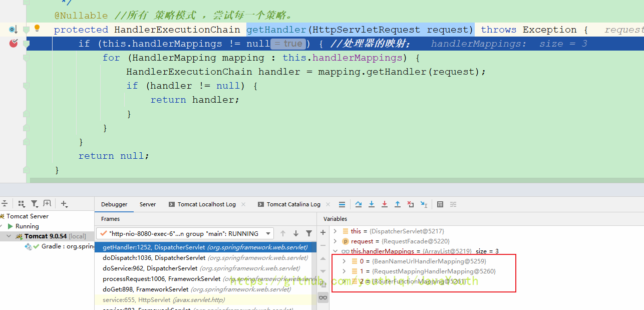This screenshot has height=310, width=644.
Task: Click the yellow lightbulb intention icon
Action: (x=37, y=29)
